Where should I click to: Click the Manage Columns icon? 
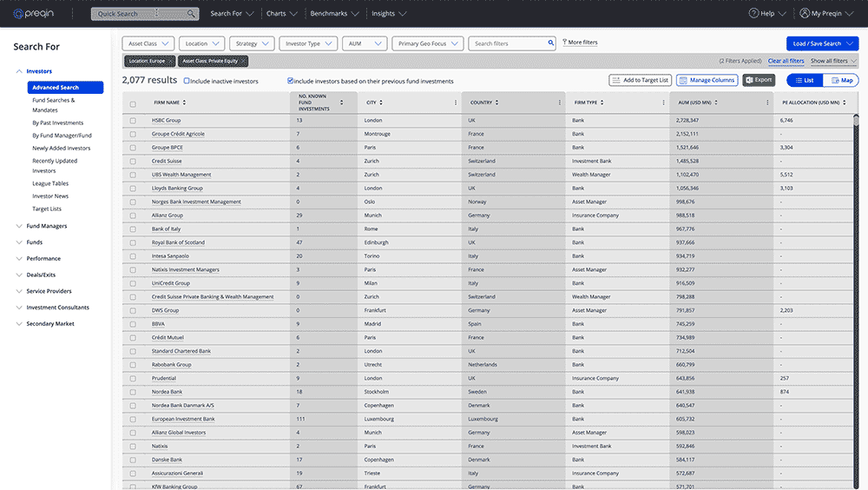point(683,81)
